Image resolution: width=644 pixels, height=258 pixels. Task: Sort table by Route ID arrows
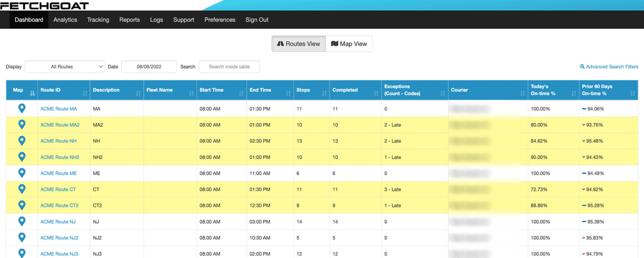tap(85, 93)
